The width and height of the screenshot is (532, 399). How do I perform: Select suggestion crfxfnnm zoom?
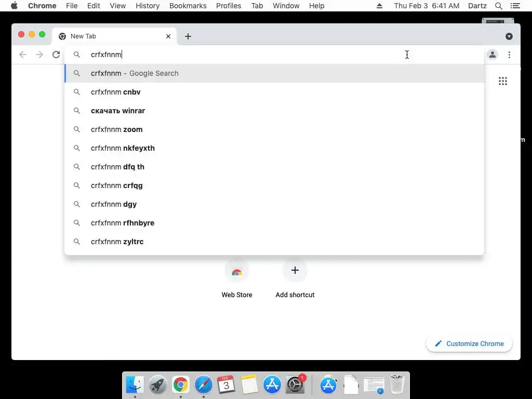coord(274,129)
